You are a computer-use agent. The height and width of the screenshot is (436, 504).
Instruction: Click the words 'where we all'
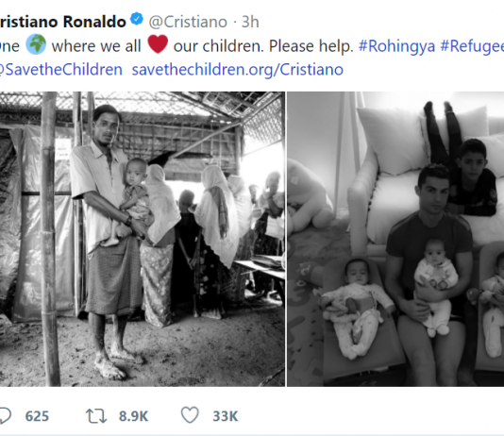96,46
